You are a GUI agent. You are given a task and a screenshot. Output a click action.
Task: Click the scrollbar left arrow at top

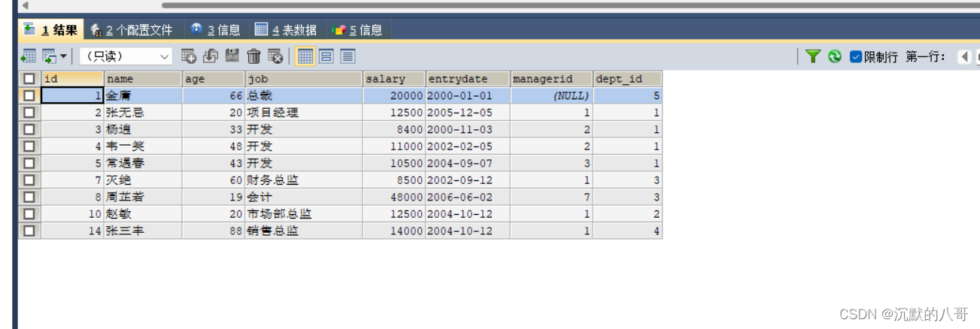pyautogui.click(x=25, y=5)
